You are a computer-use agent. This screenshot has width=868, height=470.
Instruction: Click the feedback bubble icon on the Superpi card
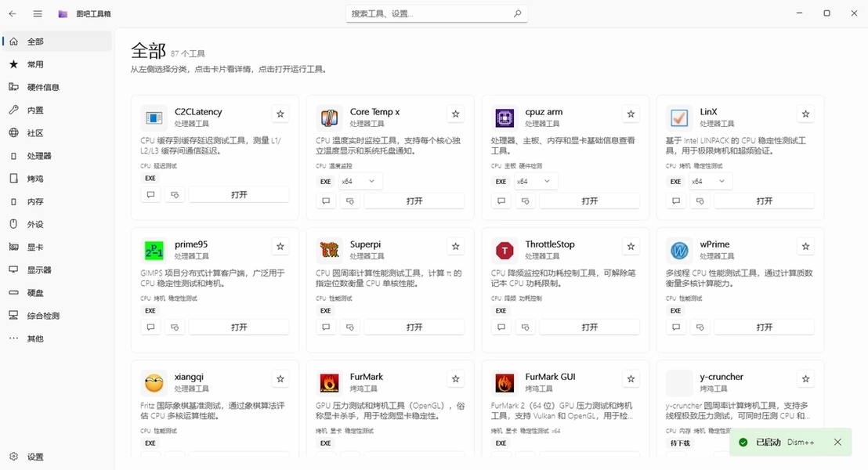tap(350, 327)
